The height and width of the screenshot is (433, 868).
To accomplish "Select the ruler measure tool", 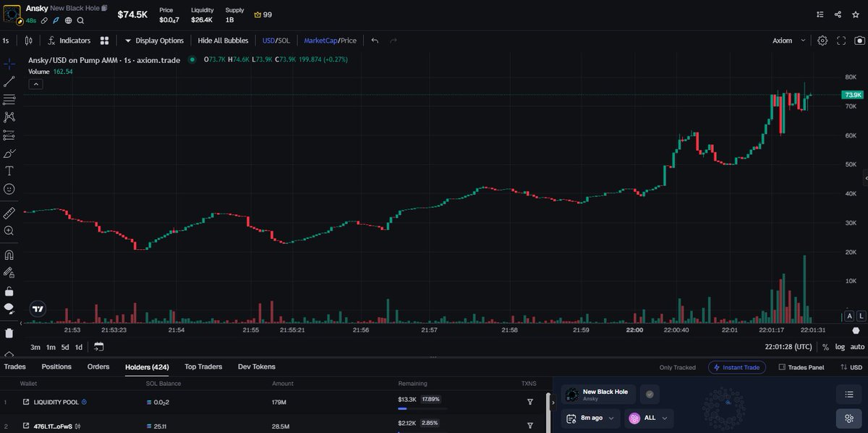I will click(9, 213).
